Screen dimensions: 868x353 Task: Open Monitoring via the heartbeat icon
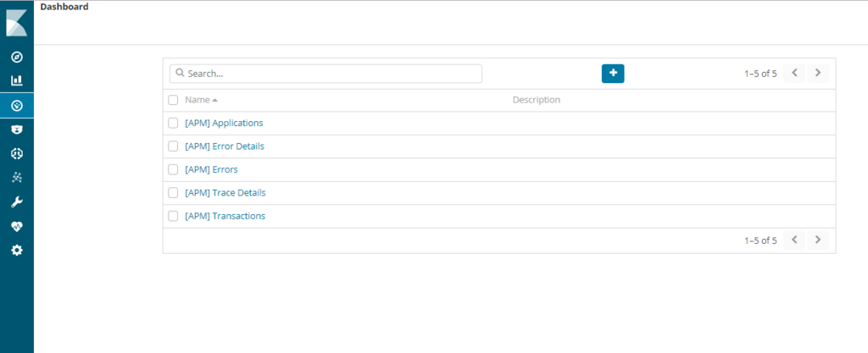coord(17,226)
